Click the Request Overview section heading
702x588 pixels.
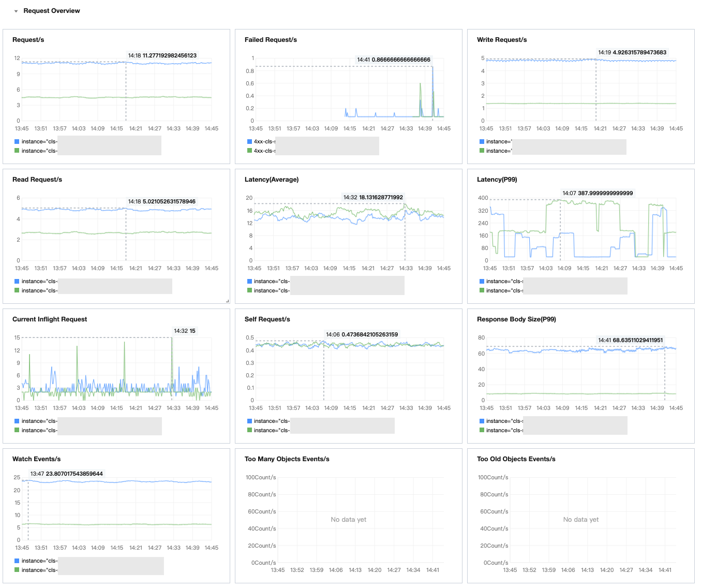[x=52, y=11]
